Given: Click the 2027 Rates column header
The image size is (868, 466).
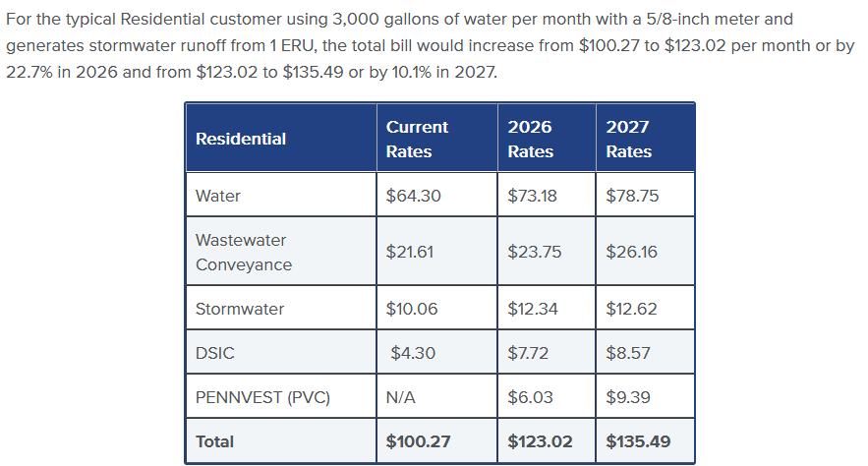Looking at the screenshot, I should (628, 139).
